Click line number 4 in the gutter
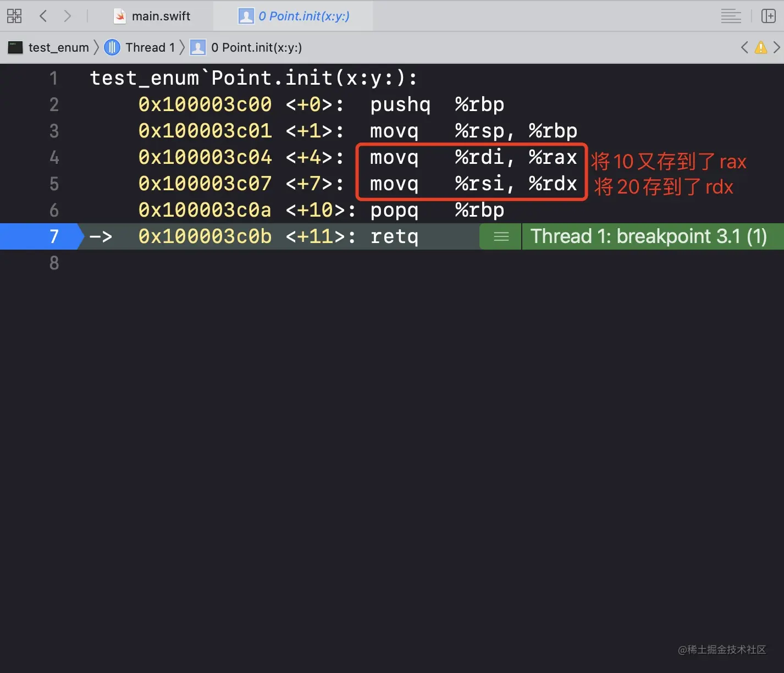This screenshot has width=784, height=673. pos(54,157)
